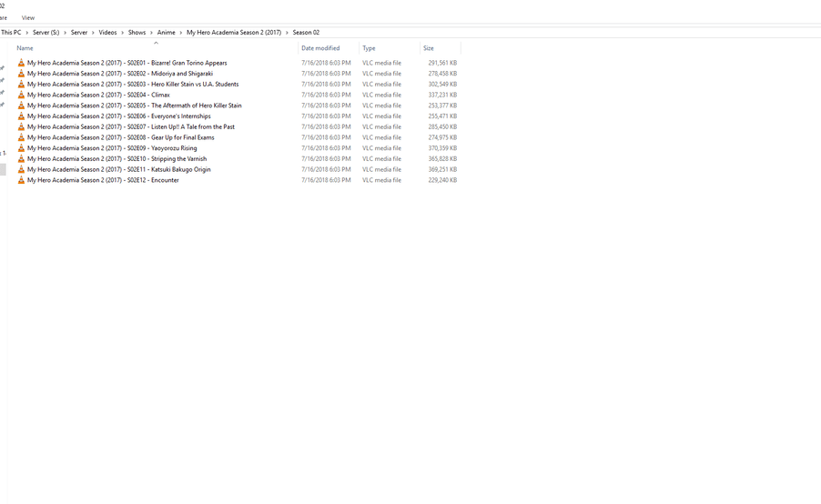
Task: Select file S02E11 - Katsuki Bakugo Origin
Action: pyautogui.click(x=119, y=169)
